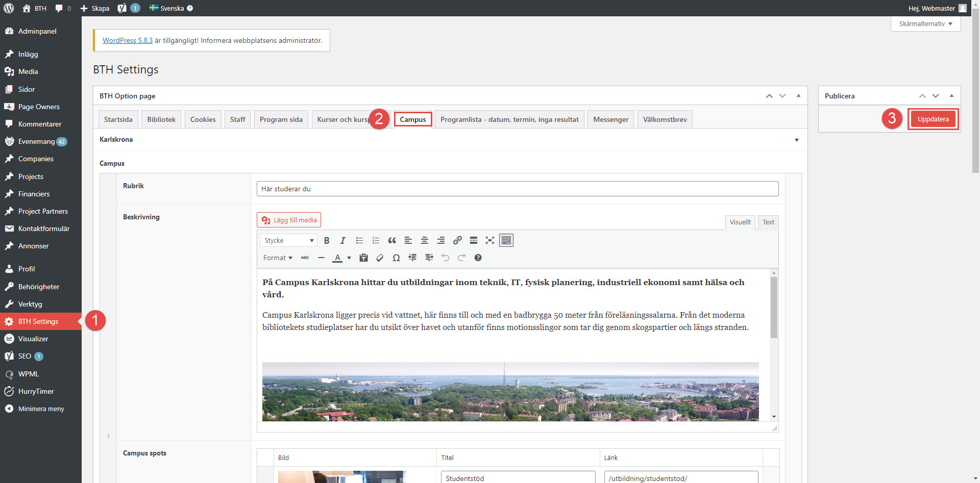Viewport: 980px width, 483px height.
Task: Move the Publicera box up
Action: [922, 96]
